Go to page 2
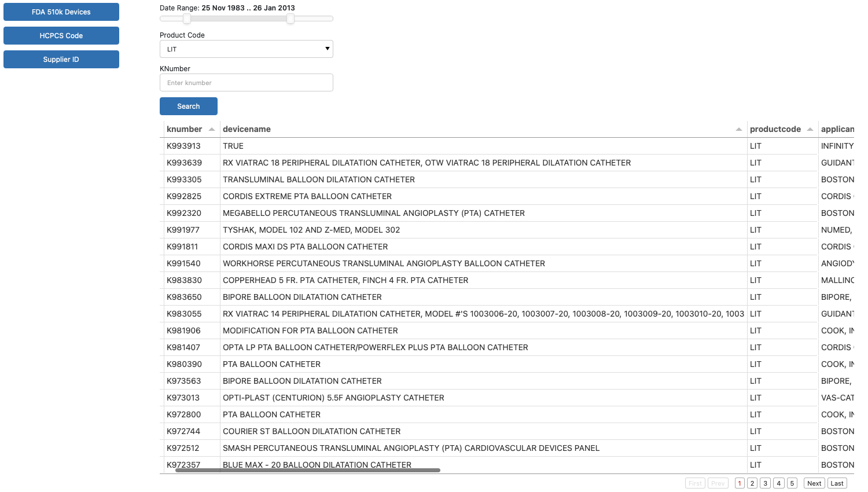The width and height of the screenshot is (868, 492). pyautogui.click(x=752, y=483)
